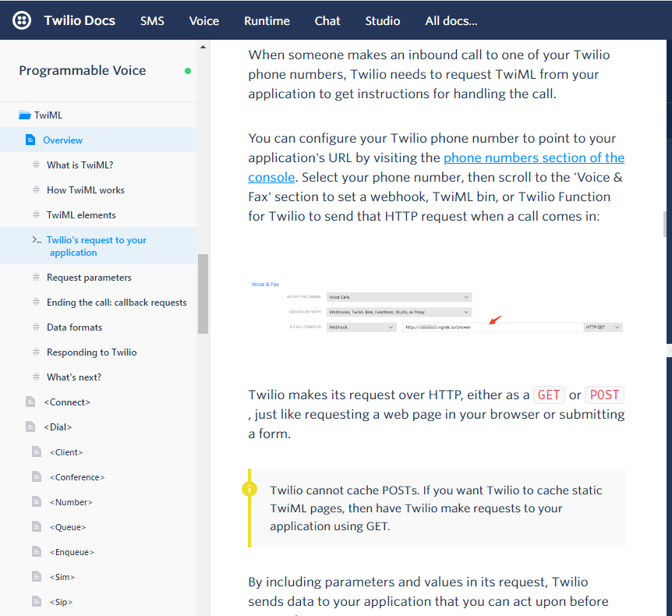Click the Voice & Fax console screenshot
This screenshot has height=616, width=672.
(x=437, y=307)
